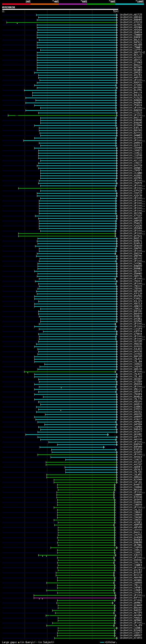Select hit label UniRef100_B6AB19

coord(131,397)
